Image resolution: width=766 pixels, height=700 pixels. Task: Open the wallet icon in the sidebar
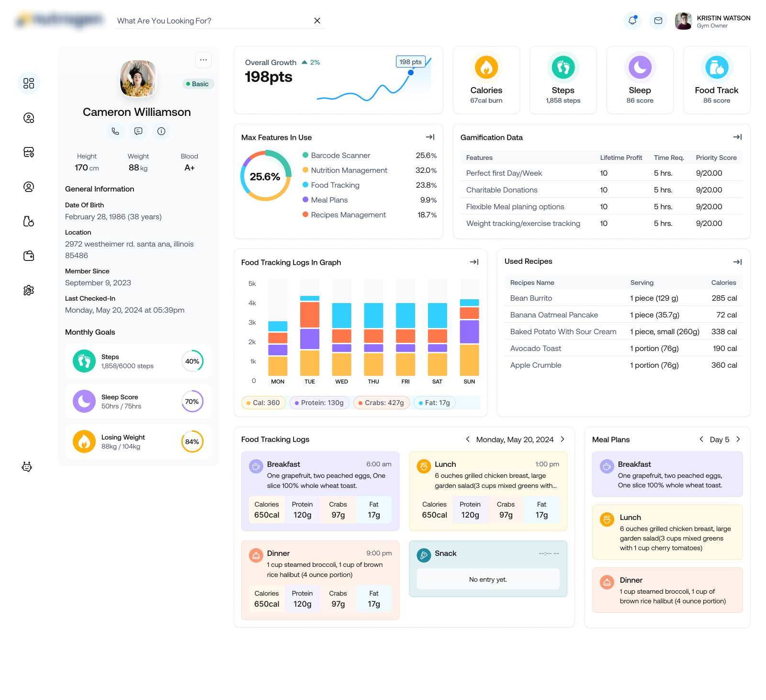click(x=29, y=256)
